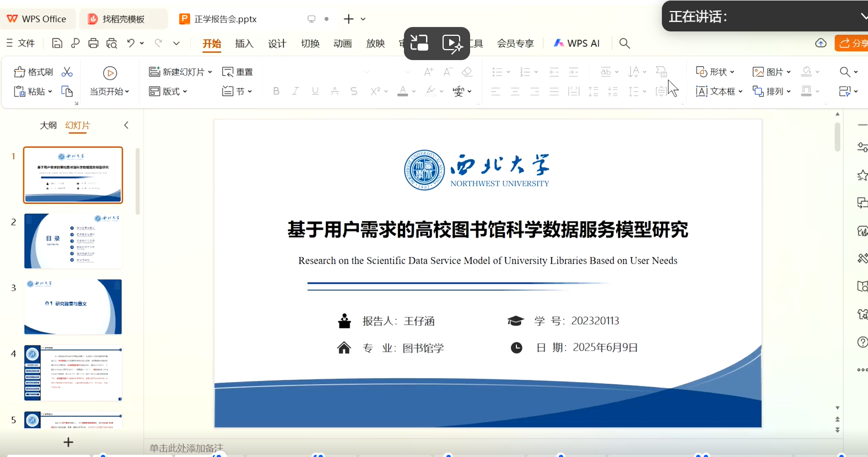The height and width of the screenshot is (457, 868).
Task: Open the 图片 picture dropdown
Action: pos(772,72)
